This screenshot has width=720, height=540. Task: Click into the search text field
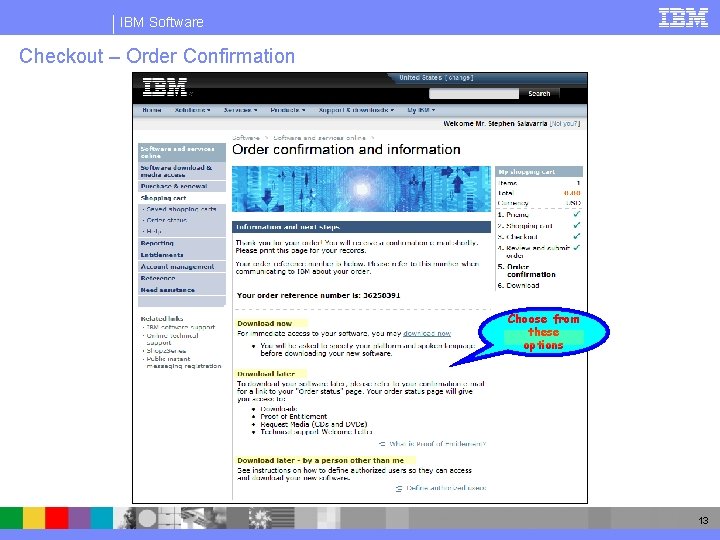474,94
